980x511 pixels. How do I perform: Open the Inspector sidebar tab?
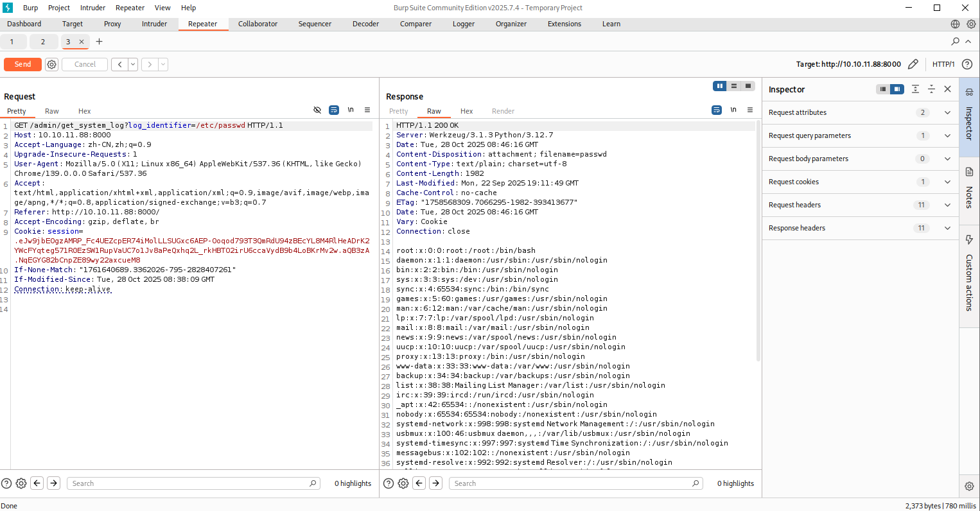(x=969, y=117)
